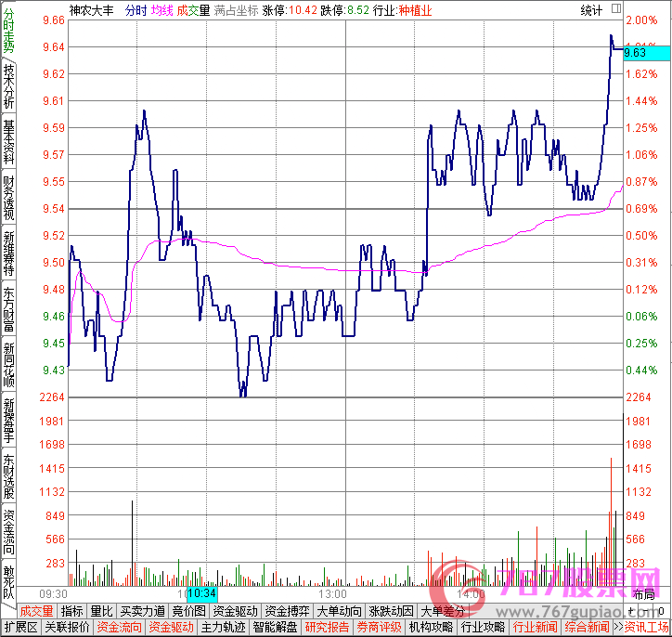
Task: Click the split-panel layout icon beside 统计
Action: 616,8
